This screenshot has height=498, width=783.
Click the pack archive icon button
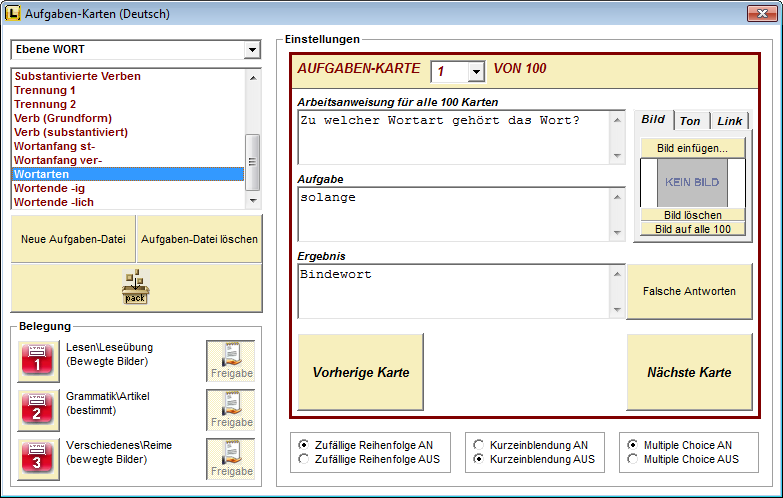[x=136, y=288]
